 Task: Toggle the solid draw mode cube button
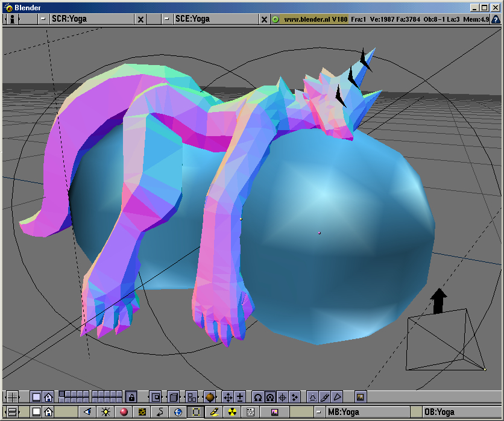(x=173, y=397)
